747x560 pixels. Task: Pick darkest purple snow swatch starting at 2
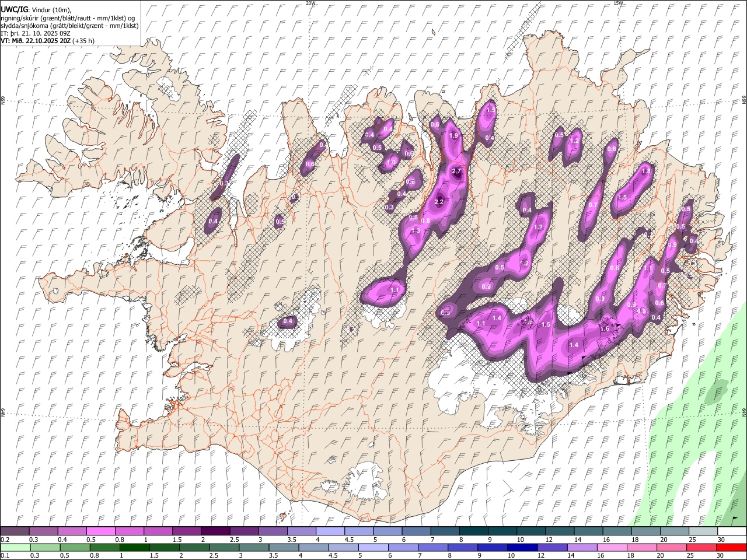[215, 531]
